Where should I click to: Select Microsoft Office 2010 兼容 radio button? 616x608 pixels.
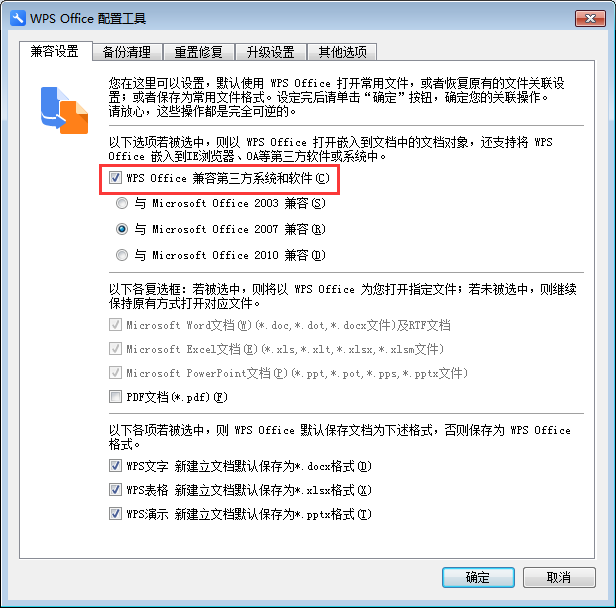[x=122, y=255]
